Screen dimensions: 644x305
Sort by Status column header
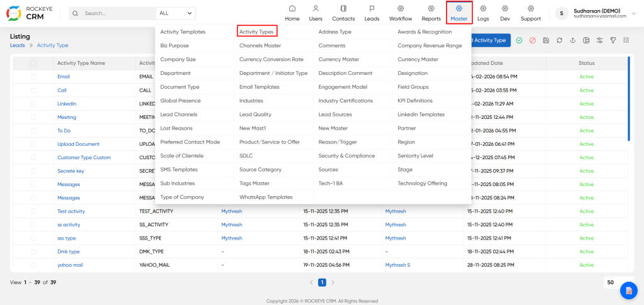pos(587,64)
